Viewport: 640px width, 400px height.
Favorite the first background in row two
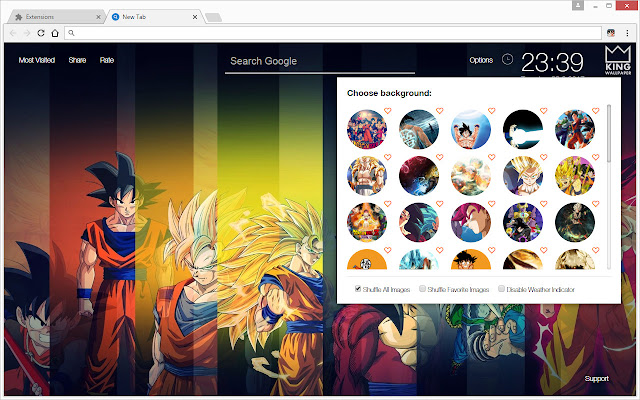[388, 157]
